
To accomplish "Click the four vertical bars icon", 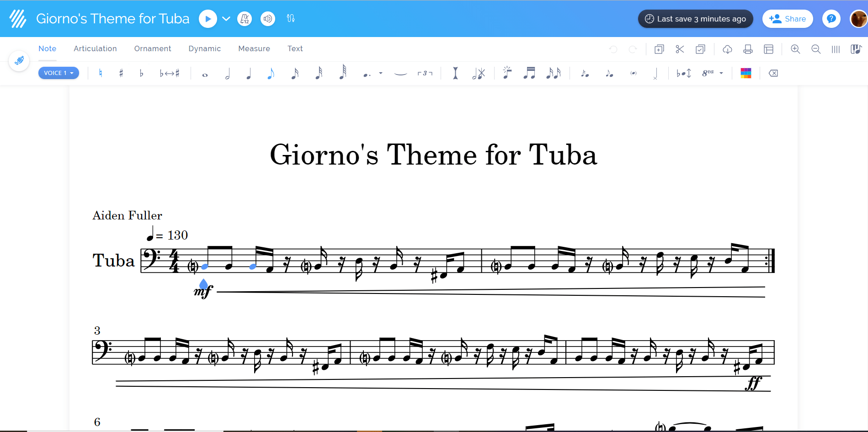I will (x=836, y=49).
